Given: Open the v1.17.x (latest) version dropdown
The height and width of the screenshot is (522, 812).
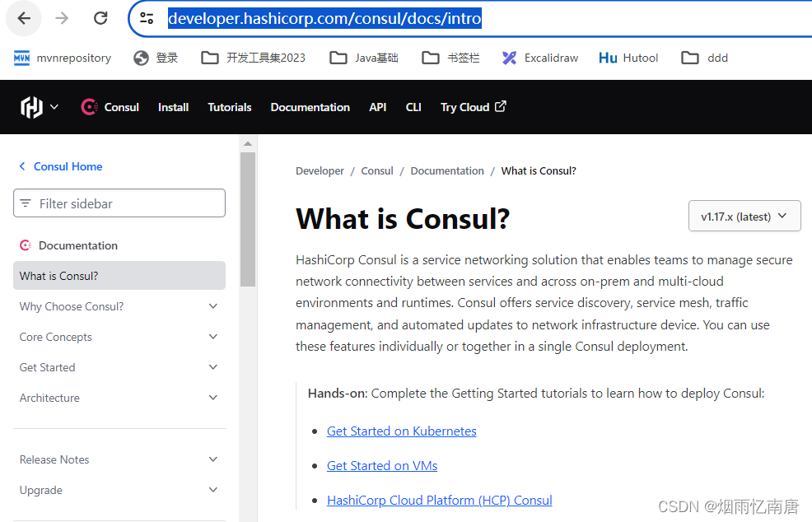Looking at the screenshot, I should click(744, 217).
